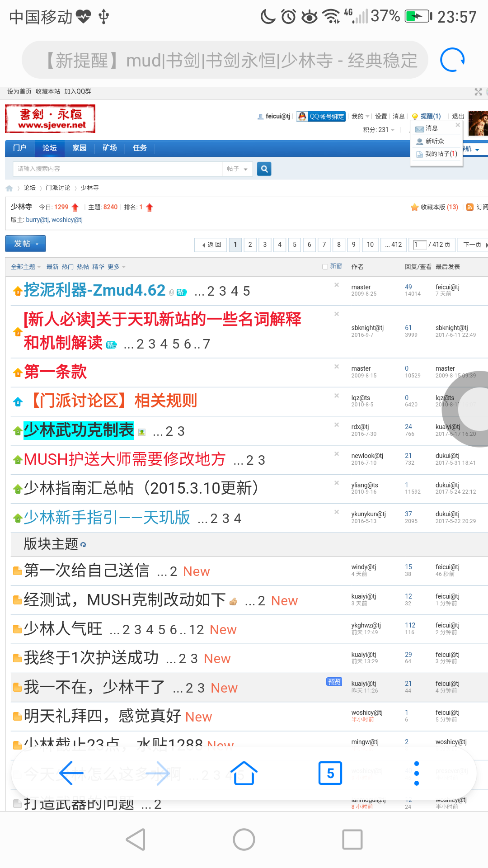488x868 pixels.
Task: Click the image attachment icon after 少林武功克制表
Action: pos(142,432)
